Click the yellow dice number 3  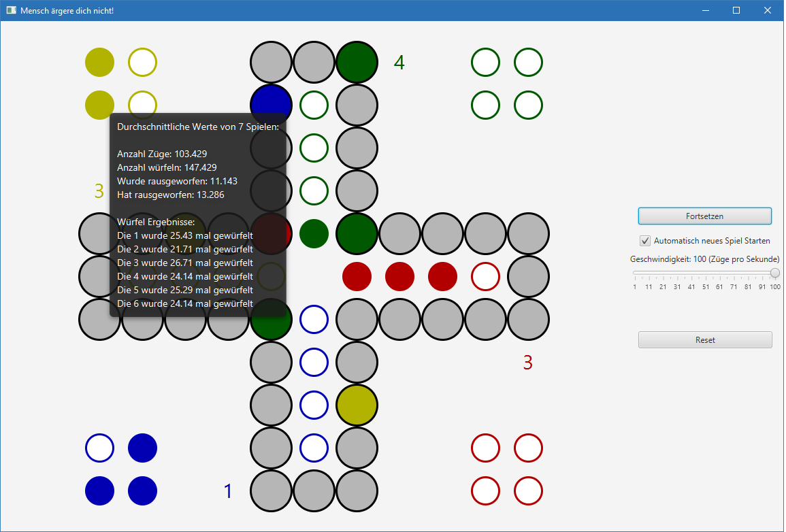(99, 191)
